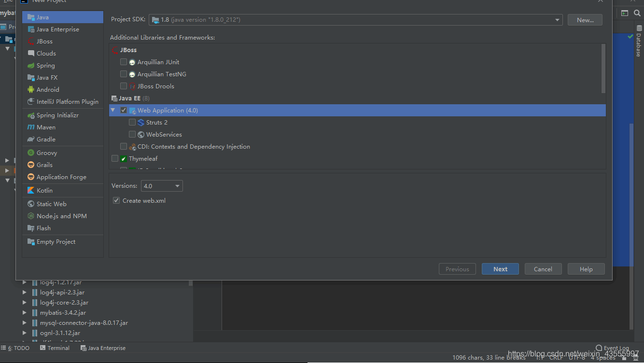The height and width of the screenshot is (363, 644).
Task: Expand ognl-3.1.12.jar in project tree
Action: pyautogui.click(x=25, y=333)
